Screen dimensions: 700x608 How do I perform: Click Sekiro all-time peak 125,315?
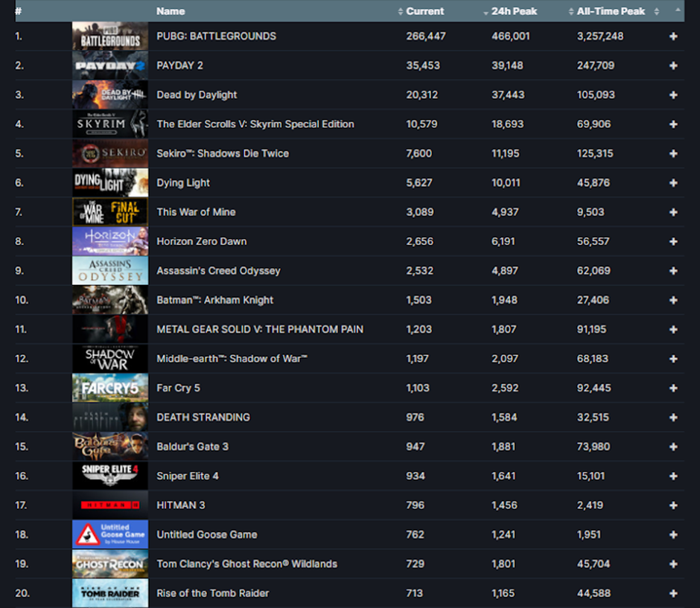[x=595, y=153]
